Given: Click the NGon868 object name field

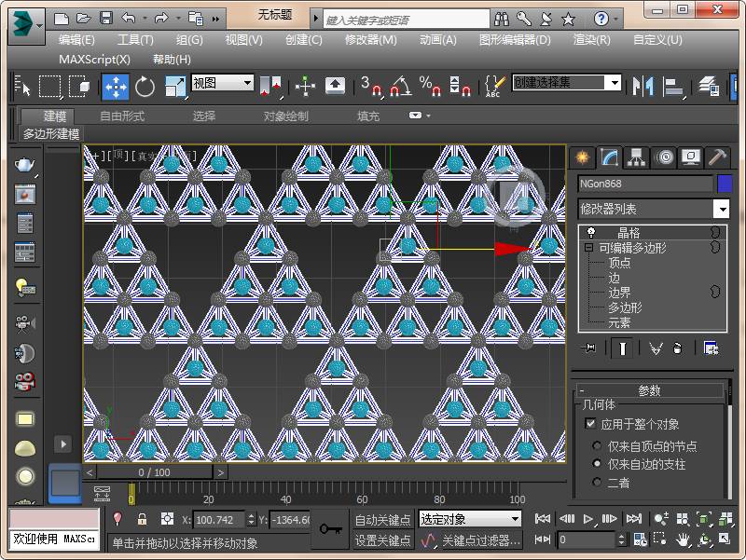Looking at the screenshot, I should (x=645, y=184).
